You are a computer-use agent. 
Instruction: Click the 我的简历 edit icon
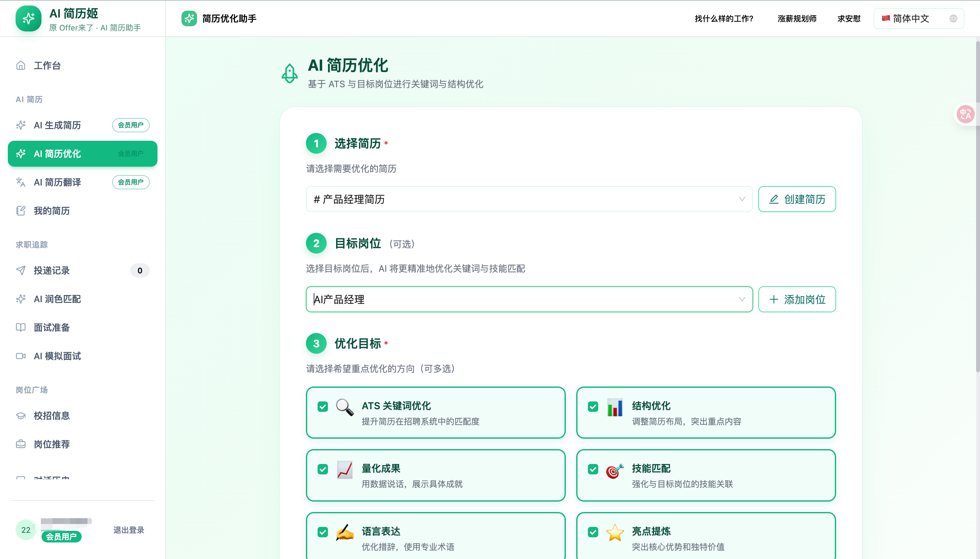21,211
